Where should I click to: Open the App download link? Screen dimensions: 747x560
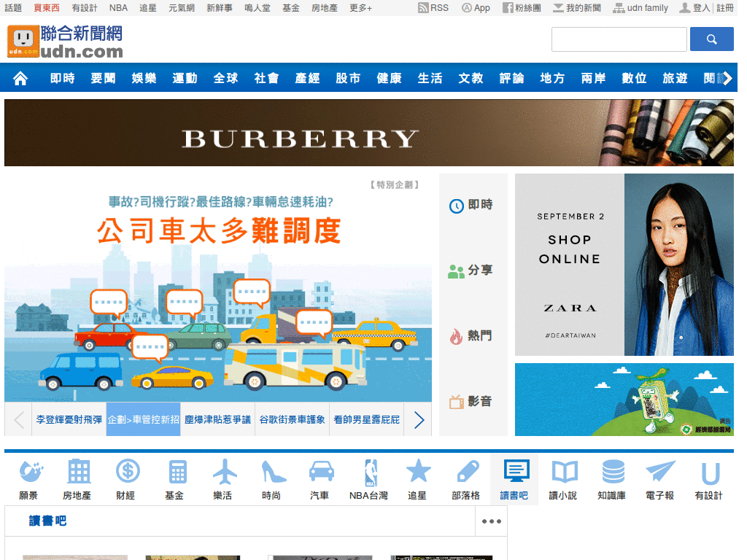point(476,7)
